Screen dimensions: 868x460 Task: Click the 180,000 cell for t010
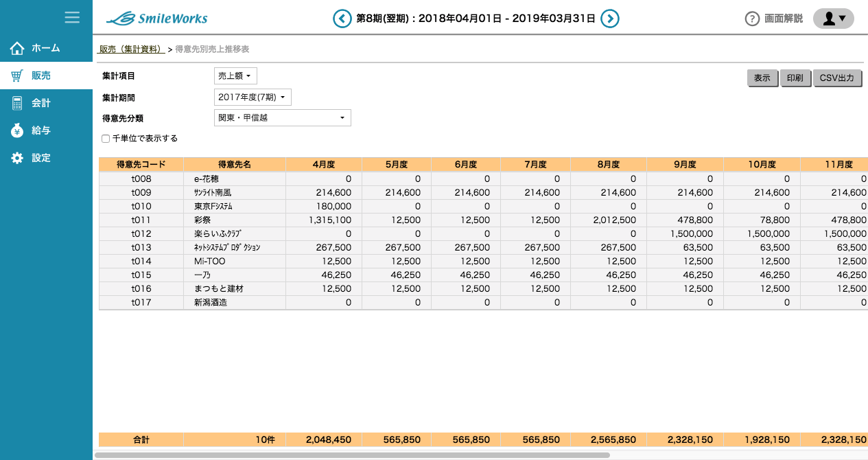tap(323, 206)
